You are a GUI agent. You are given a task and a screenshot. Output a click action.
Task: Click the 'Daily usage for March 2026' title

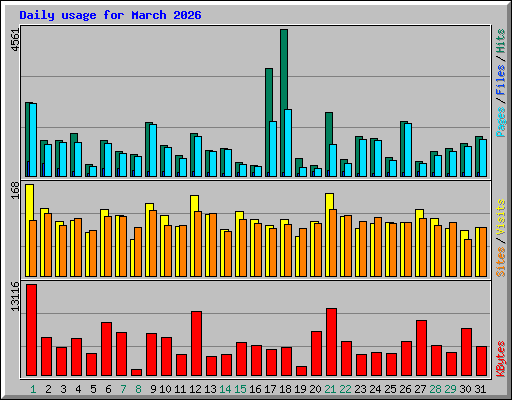[110, 15]
